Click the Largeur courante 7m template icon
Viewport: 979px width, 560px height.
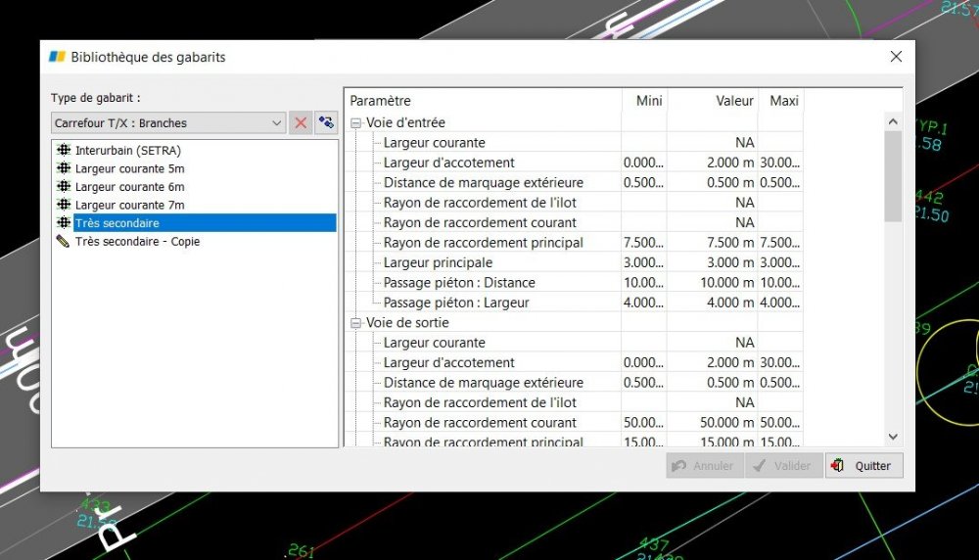[x=64, y=205]
